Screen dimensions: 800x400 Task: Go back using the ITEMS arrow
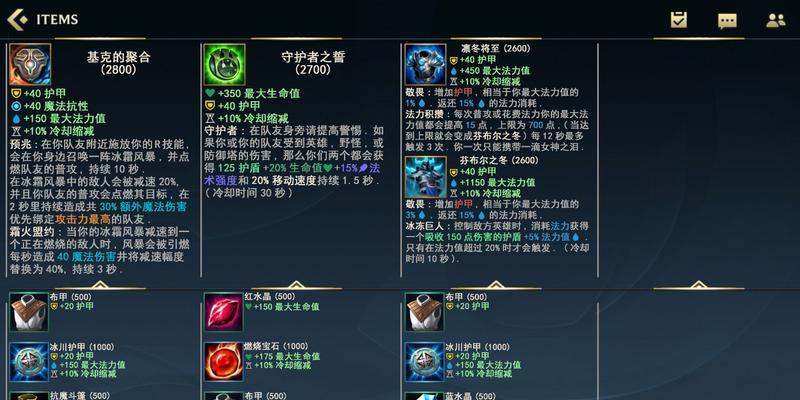pyautogui.click(x=17, y=20)
